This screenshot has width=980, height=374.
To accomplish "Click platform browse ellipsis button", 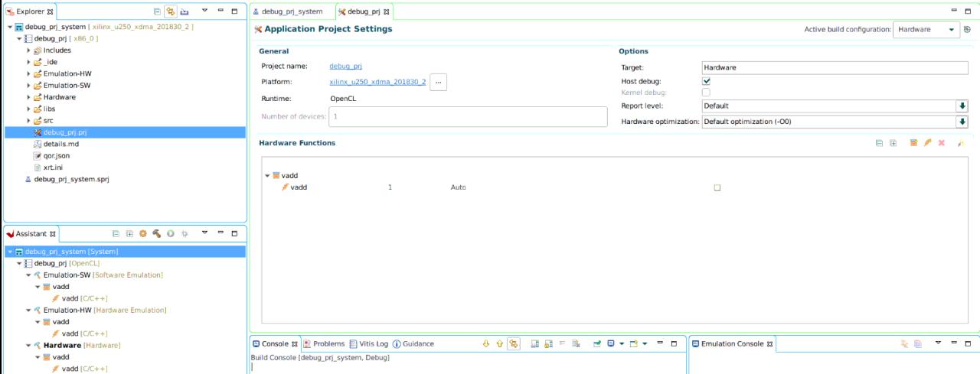I will 438,82.
